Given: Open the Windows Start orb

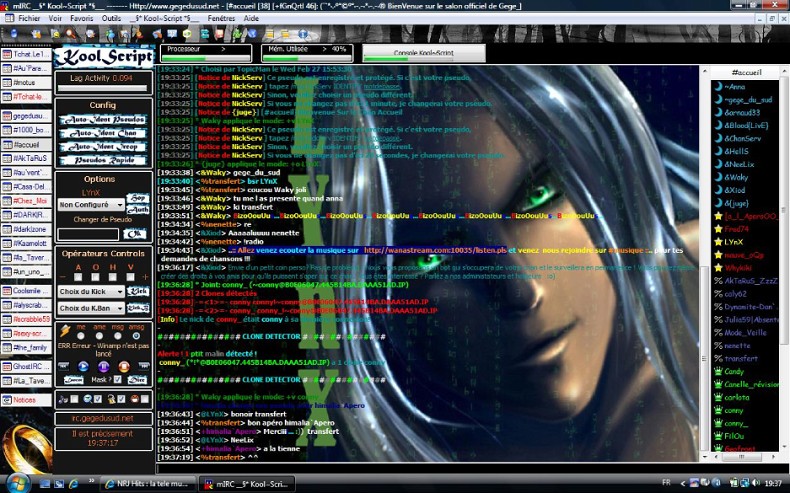Looking at the screenshot, I should pos(17,482).
